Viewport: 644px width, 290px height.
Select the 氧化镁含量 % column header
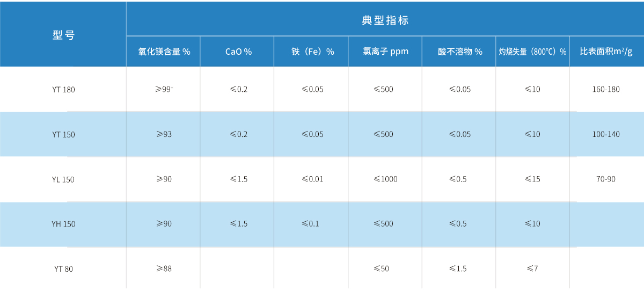pyautogui.click(x=164, y=52)
